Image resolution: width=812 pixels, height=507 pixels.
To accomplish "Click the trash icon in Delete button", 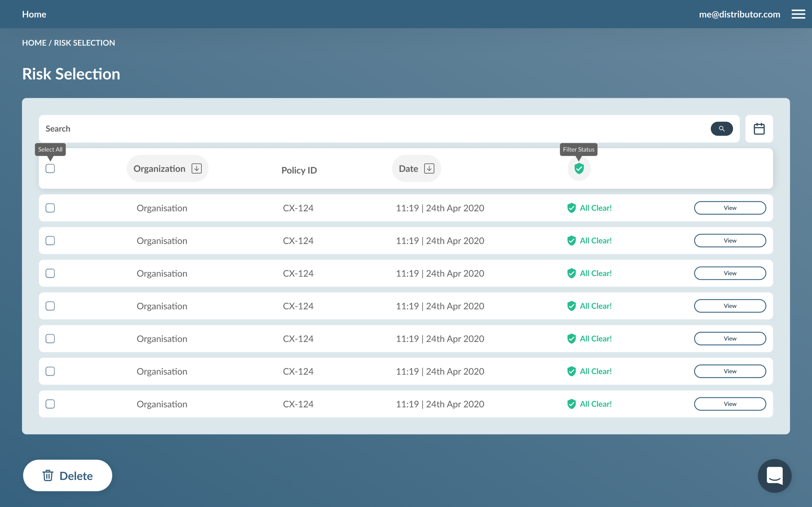I will tap(48, 475).
